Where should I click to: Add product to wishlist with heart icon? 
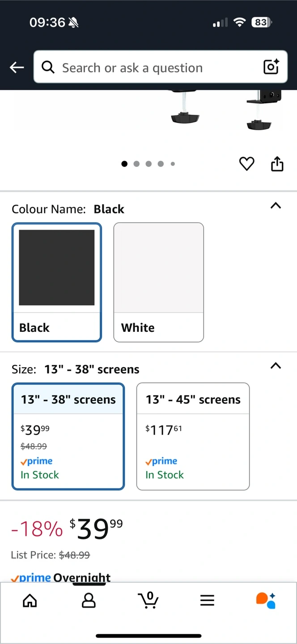tap(246, 164)
